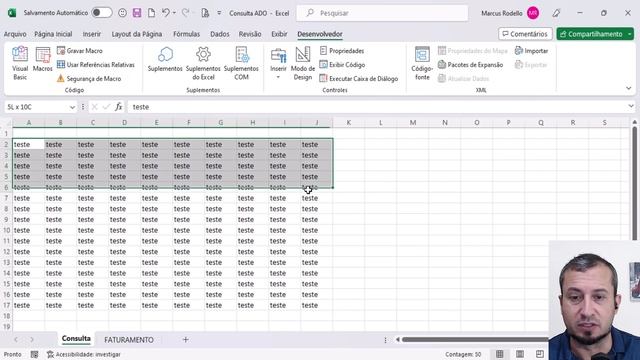The height and width of the screenshot is (360, 640).
Task: Switch to Página Inicial tab
Action: (x=53, y=34)
